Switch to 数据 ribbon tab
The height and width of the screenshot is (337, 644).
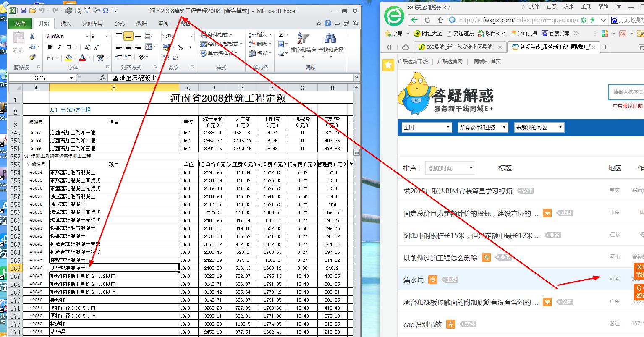[141, 24]
